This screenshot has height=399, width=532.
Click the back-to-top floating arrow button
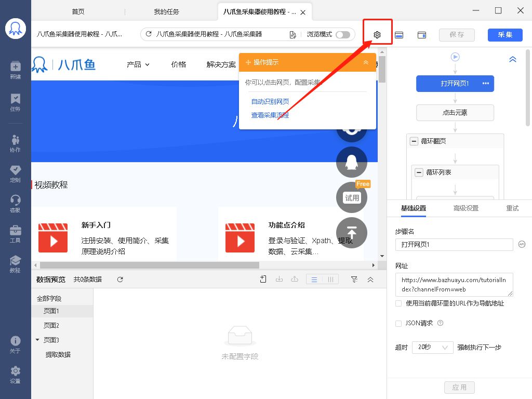click(x=352, y=233)
